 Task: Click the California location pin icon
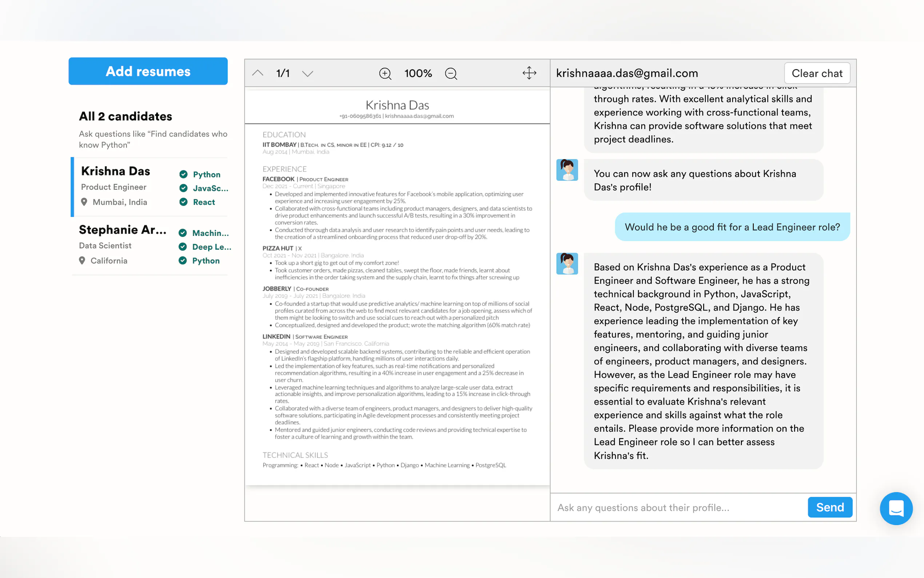point(82,260)
